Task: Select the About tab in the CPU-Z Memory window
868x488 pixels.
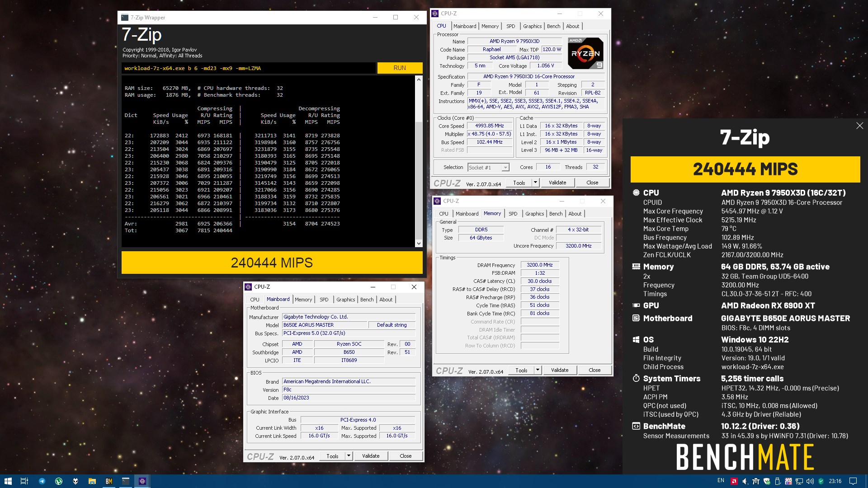Action: [x=575, y=214]
